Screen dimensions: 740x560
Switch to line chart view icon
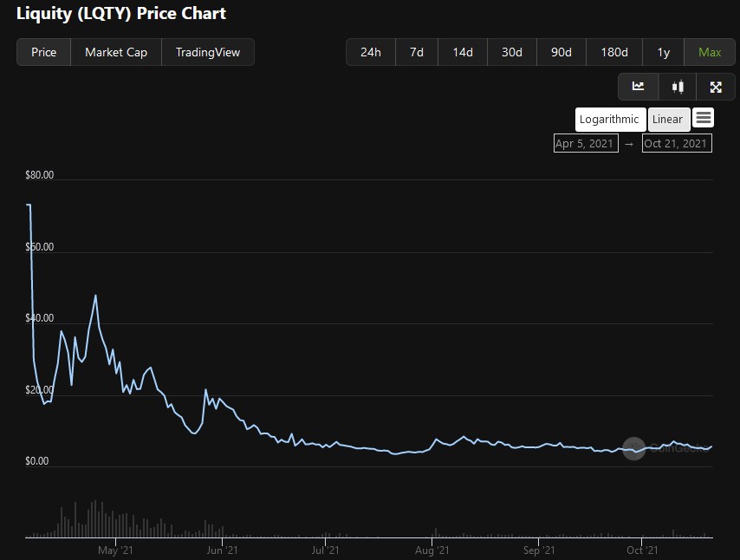point(638,87)
